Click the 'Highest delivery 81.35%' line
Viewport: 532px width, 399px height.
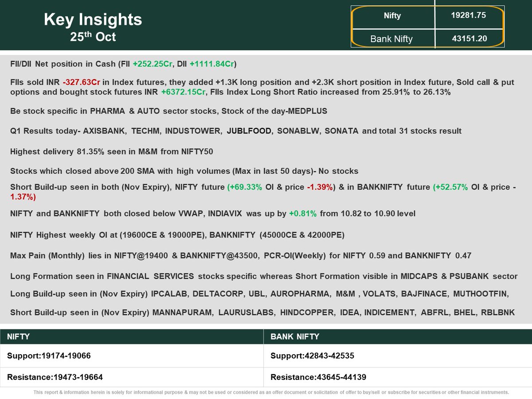pos(112,152)
